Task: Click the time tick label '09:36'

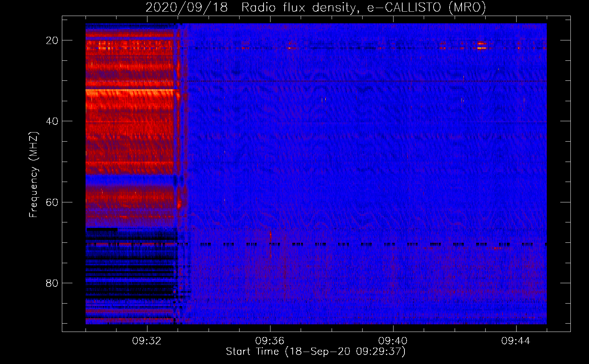Action: pos(270,341)
